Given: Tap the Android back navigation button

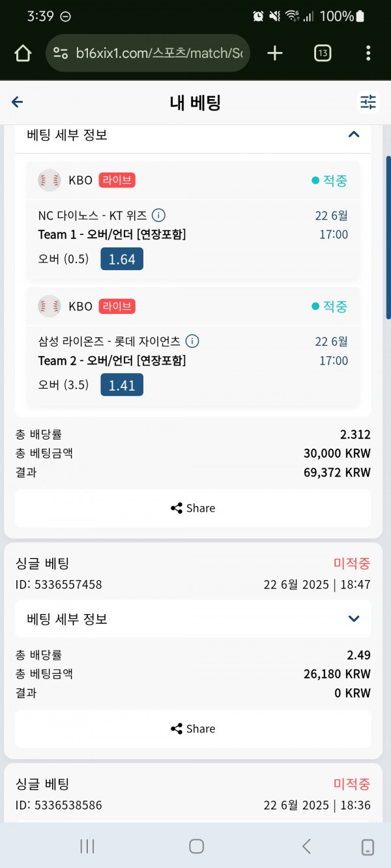Looking at the screenshot, I should coord(306,846).
